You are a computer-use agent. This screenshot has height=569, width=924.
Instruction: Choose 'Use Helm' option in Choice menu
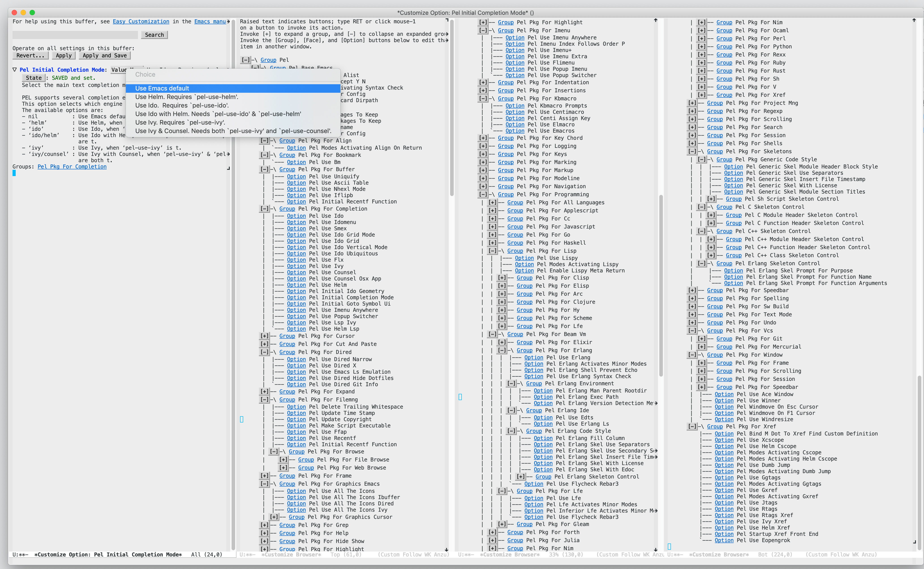click(233, 97)
